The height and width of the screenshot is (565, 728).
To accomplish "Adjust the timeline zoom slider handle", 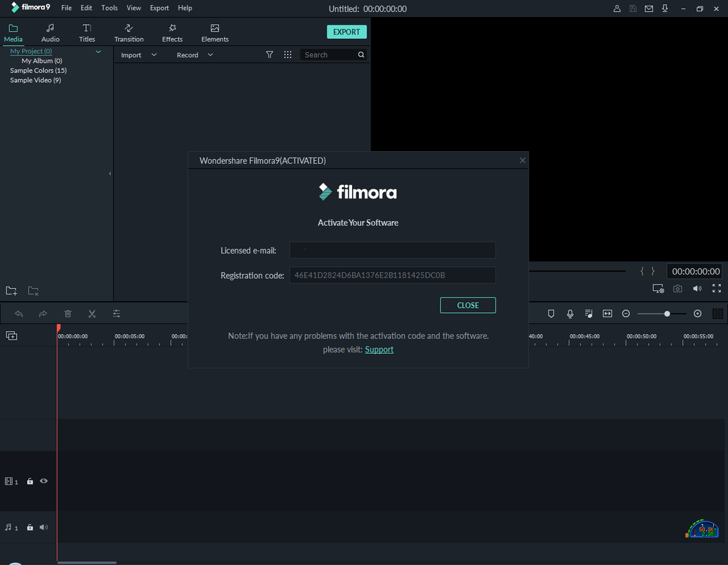I will pyautogui.click(x=667, y=314).
